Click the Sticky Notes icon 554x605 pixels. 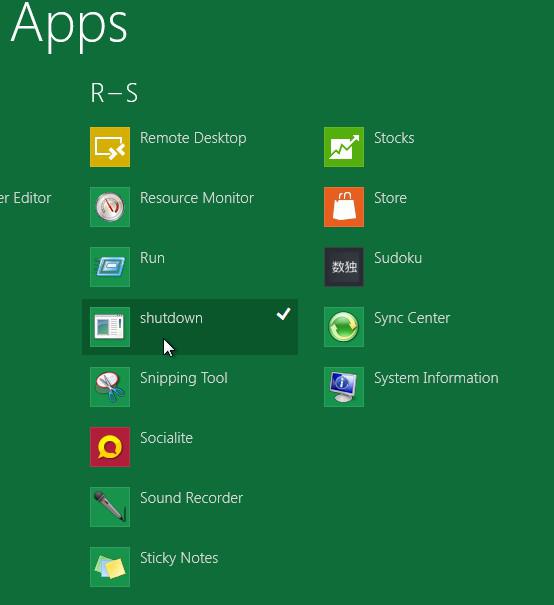pyautogui.click(x=110, y=567)
